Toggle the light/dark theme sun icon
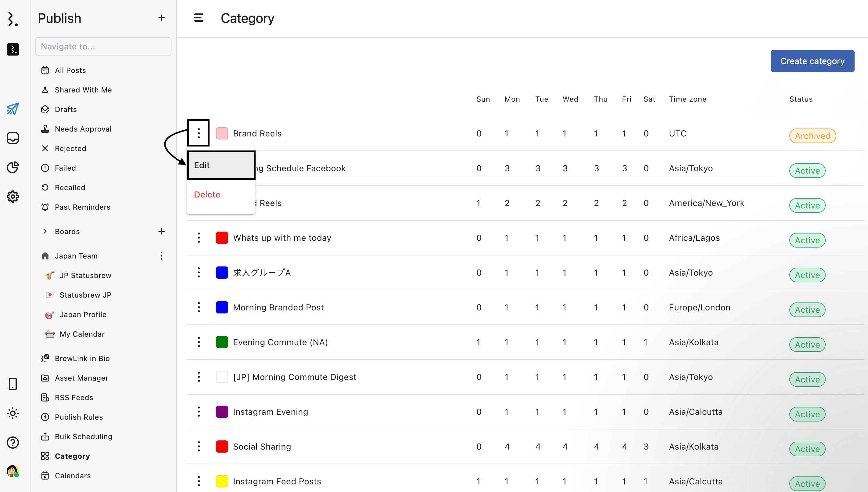 click(13, 413)
